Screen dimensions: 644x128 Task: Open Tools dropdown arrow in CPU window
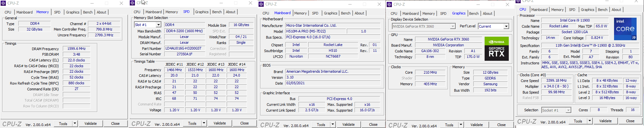590,121
